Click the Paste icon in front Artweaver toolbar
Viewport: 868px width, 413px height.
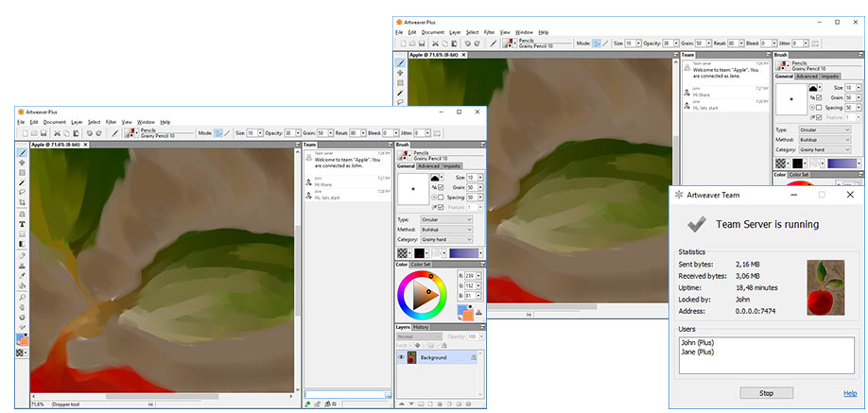click(x=76, y=133)
